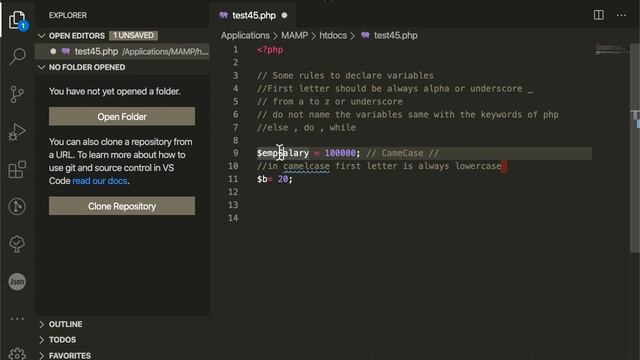Open the Json activity bar icon
Screen dimensions: 640x360
pyautogui.click(x=17, y=282)
